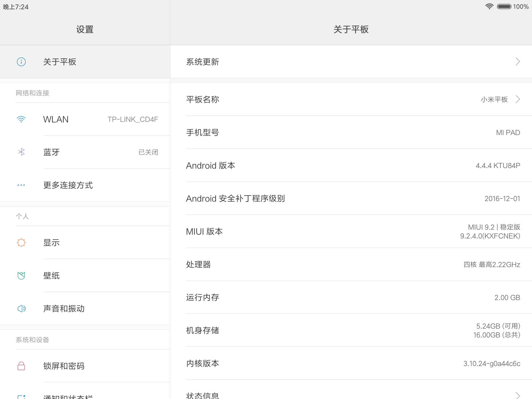The height and width of the screenshot is (399, 532).
Task: Tap the 9.2.4.0(KXFCNEK) version text
Action: tap(490, 236)
